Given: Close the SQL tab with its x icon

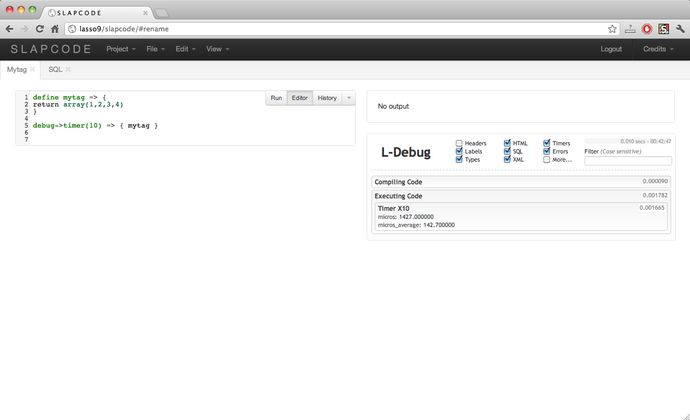Looking at the screenshot, I should point(68,69).
